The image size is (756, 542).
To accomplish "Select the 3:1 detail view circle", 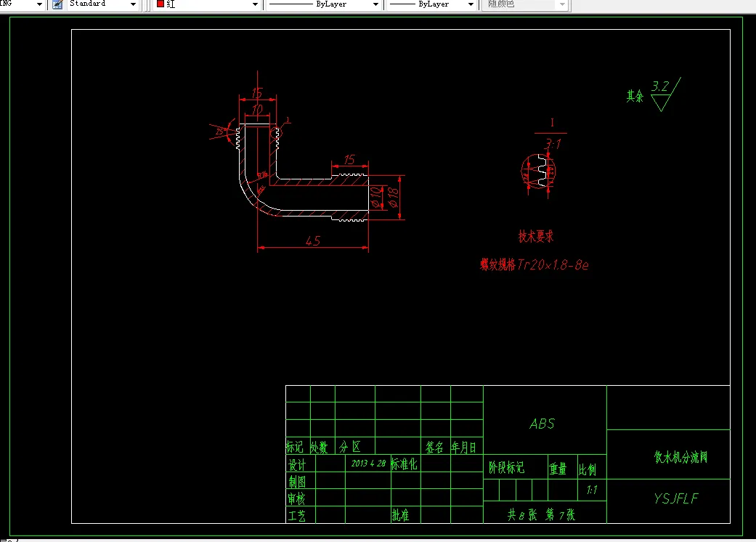I will pos(539,171).
